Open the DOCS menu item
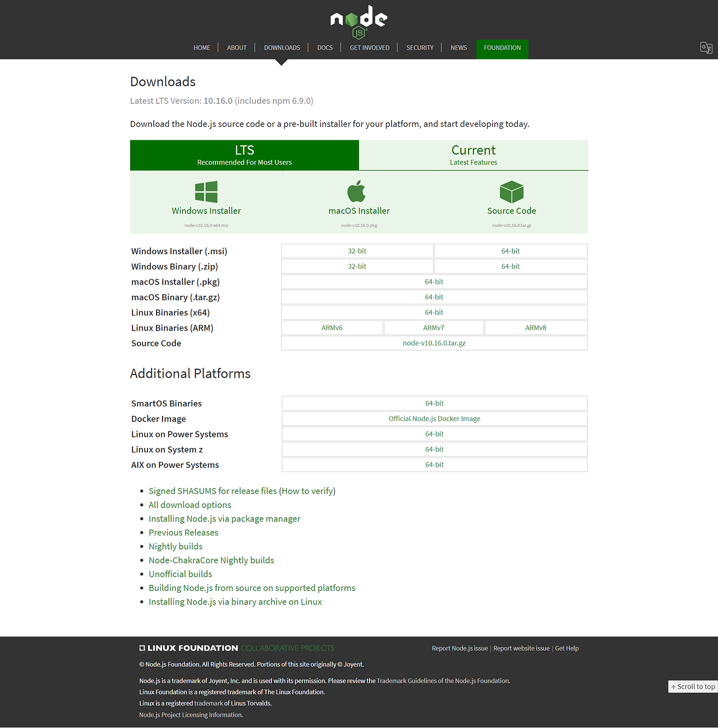The height and width of the screenshot is (728, 718). tap(325, 48)
